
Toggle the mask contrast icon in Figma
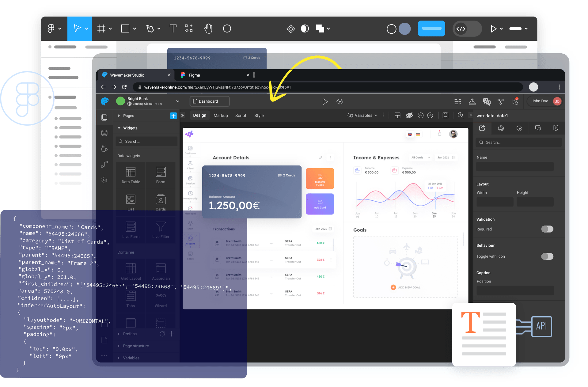(x=305, y=29)
